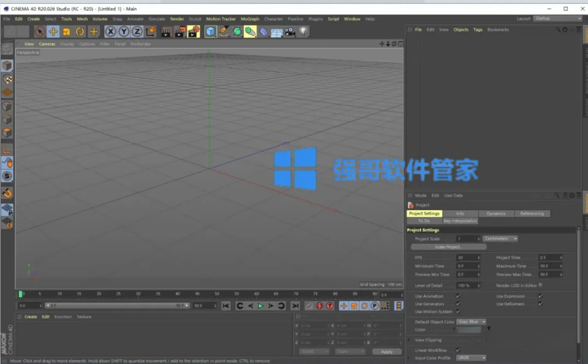
Task: Open Input Color Profile sRGB dropdown
Action: point(471,358)
